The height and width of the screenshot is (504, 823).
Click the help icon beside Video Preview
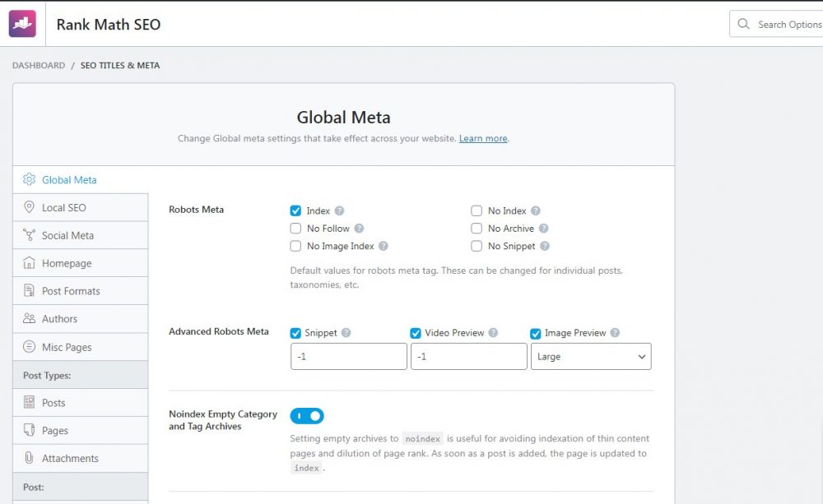(493, 333)
